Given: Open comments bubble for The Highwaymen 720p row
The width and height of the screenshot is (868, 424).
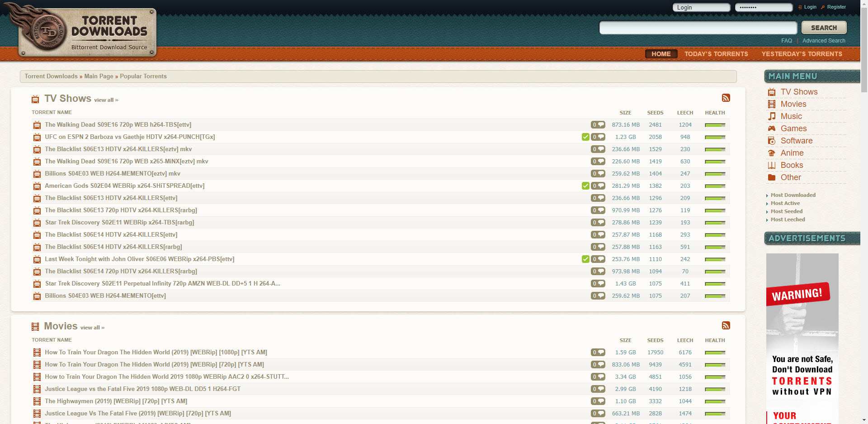Looking at the screenshot, I should pos(598,401).
